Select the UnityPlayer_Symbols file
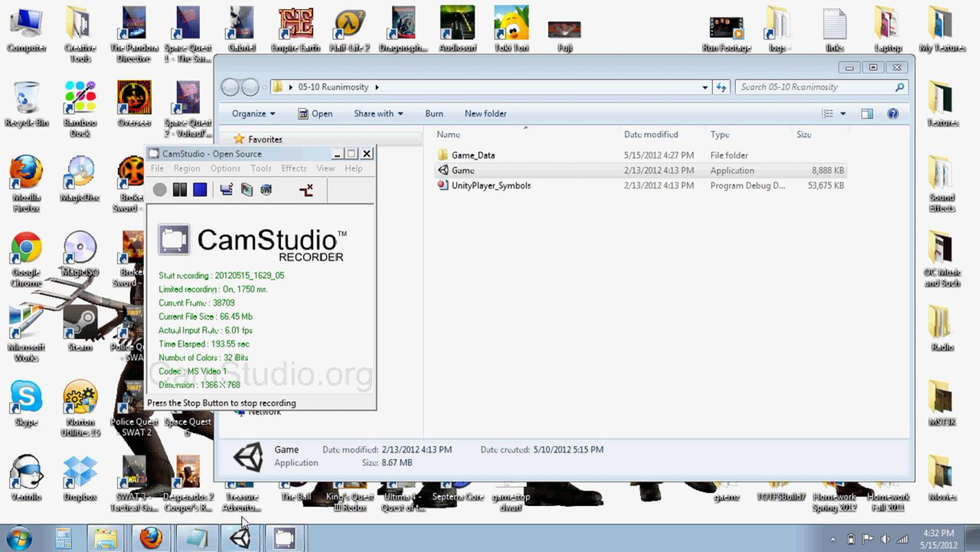 click(x=491, y=185)
